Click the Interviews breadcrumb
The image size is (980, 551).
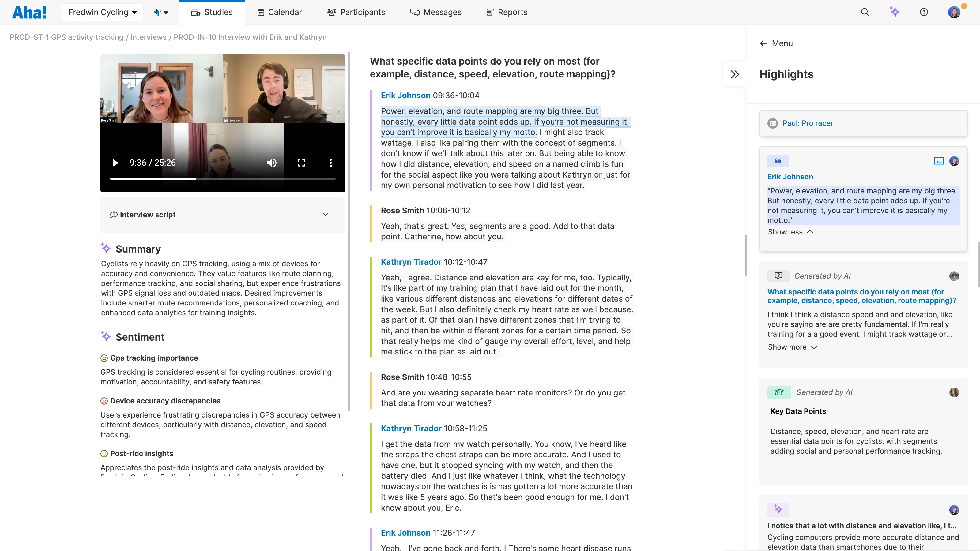[148, 37]
